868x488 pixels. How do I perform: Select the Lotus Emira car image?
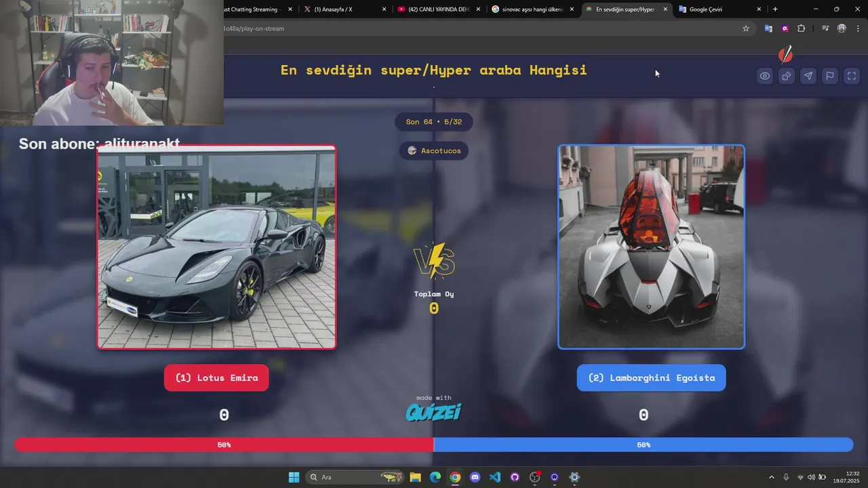pos(216,247)
